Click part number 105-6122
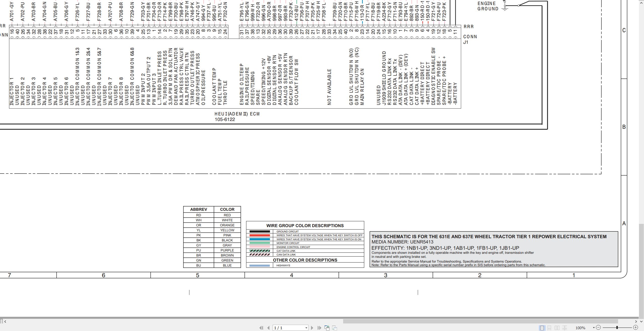The height and width of the screenshot is (331, 644). click(x=225, y=119)
